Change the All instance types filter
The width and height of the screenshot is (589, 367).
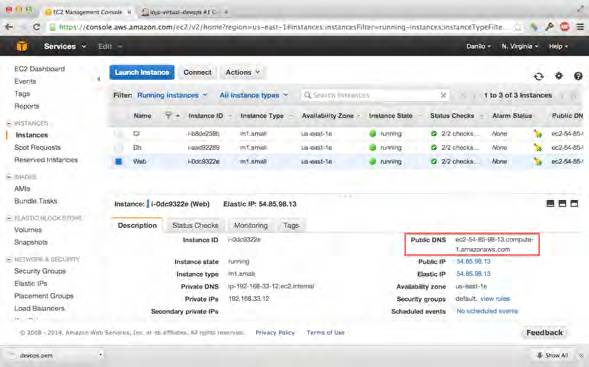[254, 95]
